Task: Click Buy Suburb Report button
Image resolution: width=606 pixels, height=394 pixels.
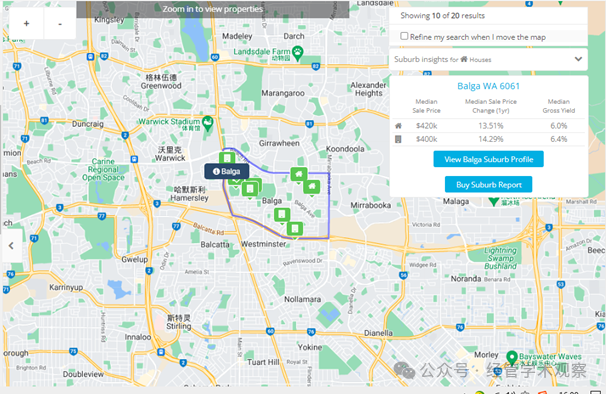Action: [489, 184]
